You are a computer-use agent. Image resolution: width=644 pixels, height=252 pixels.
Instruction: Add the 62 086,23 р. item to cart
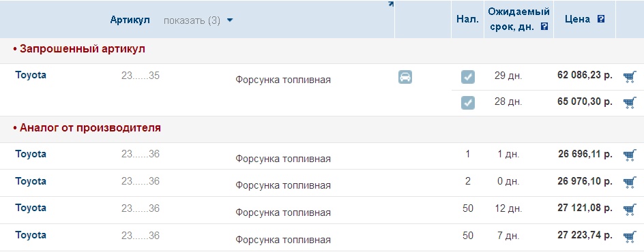[x=630, y=77]
